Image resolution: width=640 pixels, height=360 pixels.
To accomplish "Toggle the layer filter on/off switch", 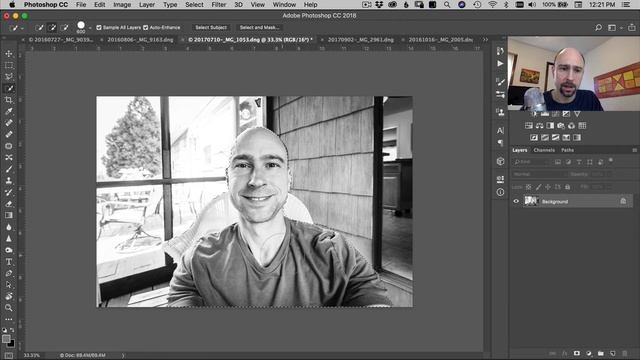I will coord(611,160).
